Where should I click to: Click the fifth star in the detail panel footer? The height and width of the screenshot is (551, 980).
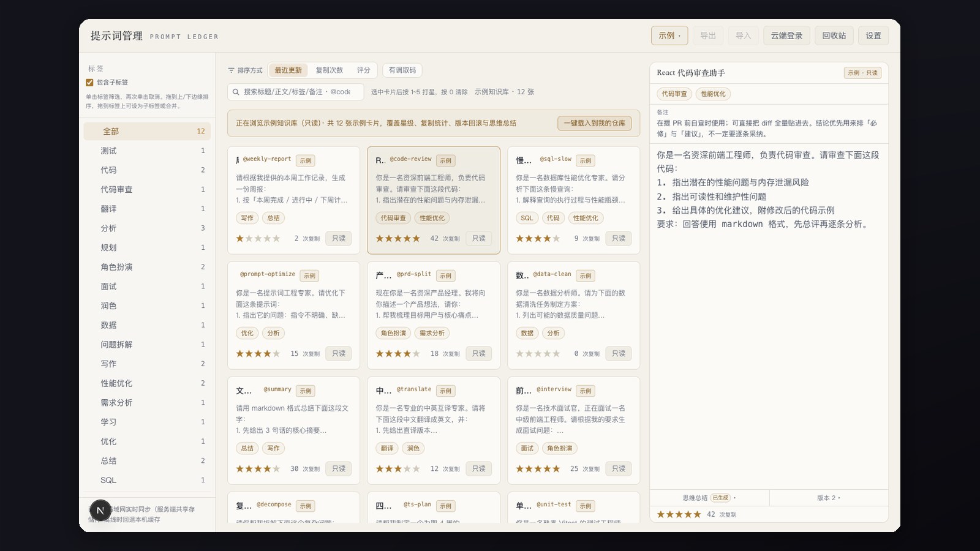click(x=697, y=514)
